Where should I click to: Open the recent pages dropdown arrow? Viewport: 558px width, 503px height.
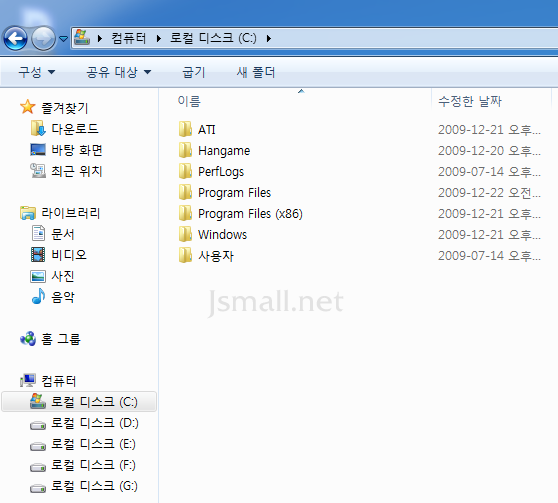63,38
